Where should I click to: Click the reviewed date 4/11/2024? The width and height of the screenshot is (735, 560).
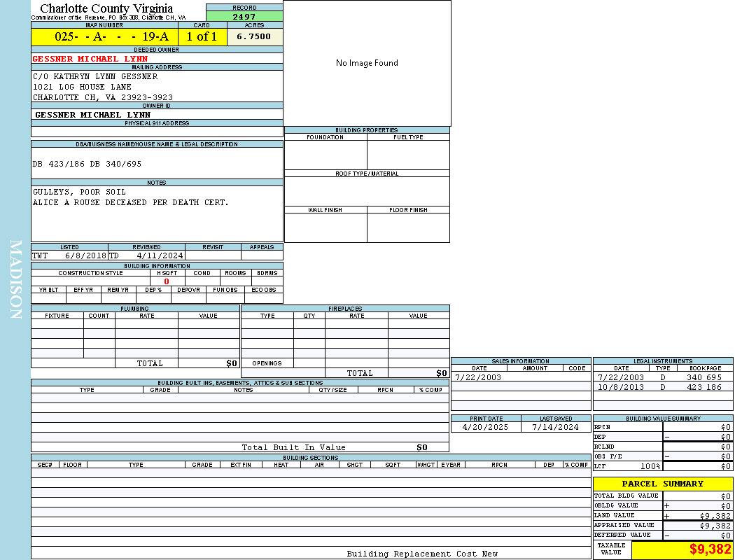tap(160, 255)
